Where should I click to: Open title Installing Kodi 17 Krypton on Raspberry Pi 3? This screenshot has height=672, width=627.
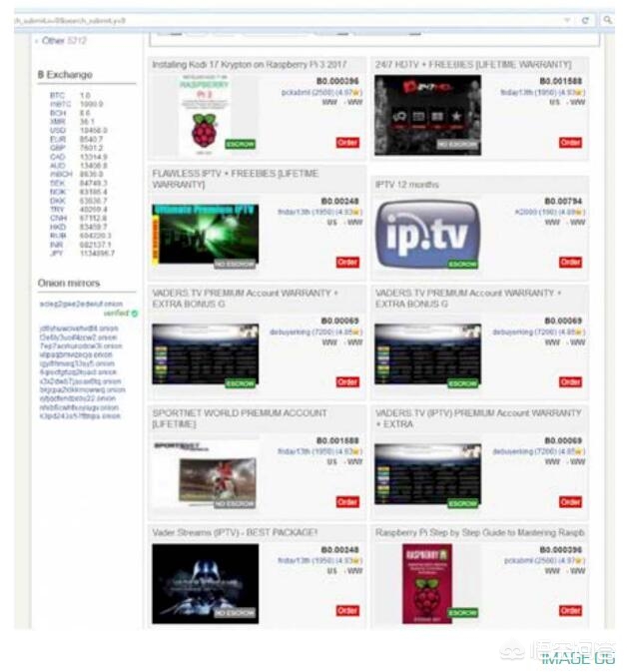click(x=250, y=65)
